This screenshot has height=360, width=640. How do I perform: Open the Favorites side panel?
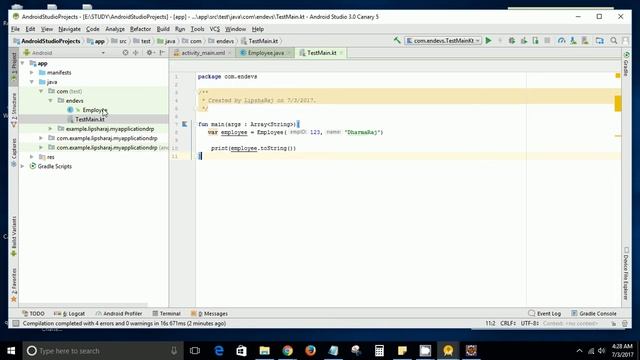coord(13,285)
